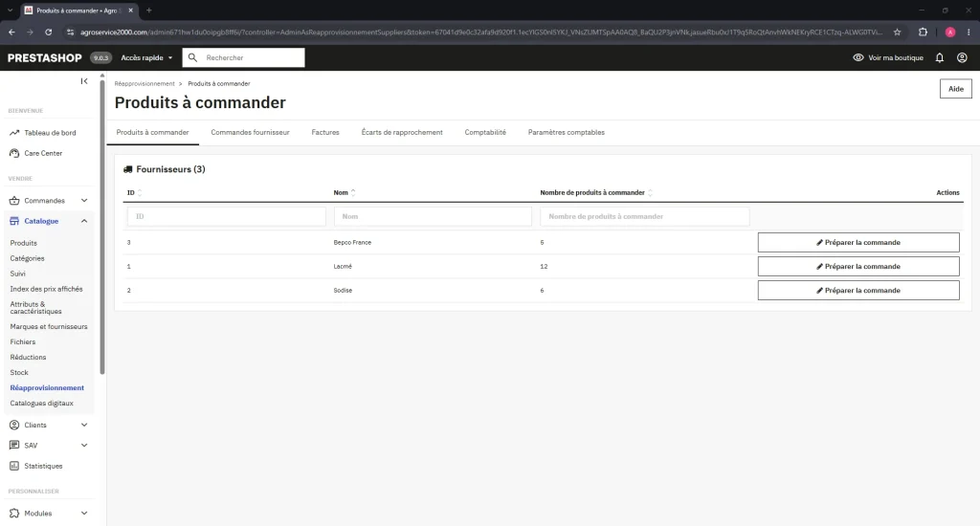Expand the Modules menu chevron
The height and width of the screenshot is (526, 980).
pyautogui.click(x=84, y=514)
